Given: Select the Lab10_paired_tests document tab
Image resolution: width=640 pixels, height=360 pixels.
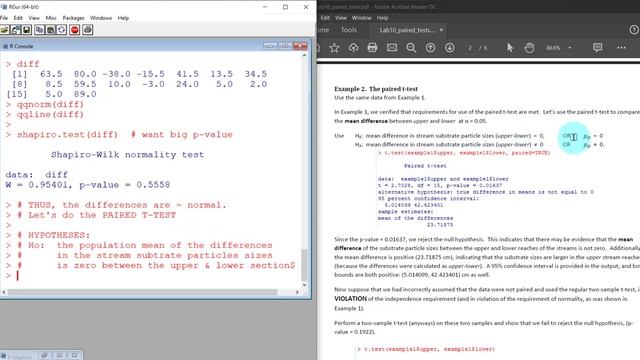Looking at the screenshot, I should pos(406,30).
